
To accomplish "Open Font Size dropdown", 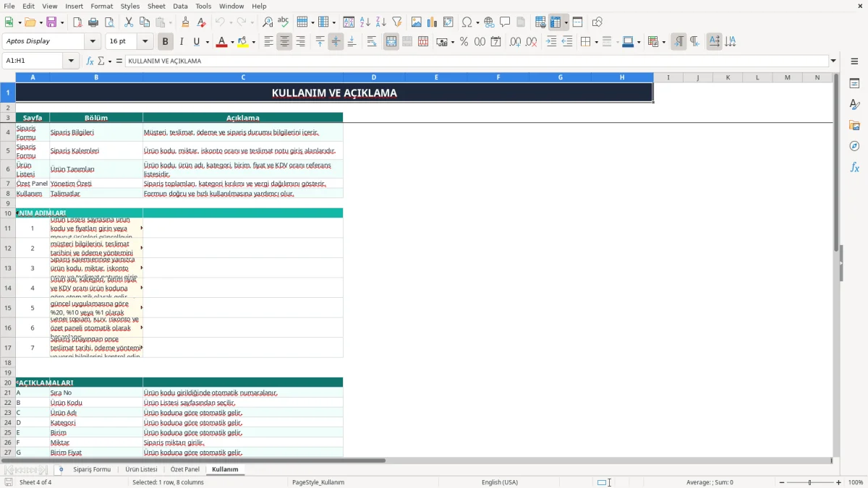I will click(x=145, y=42).
